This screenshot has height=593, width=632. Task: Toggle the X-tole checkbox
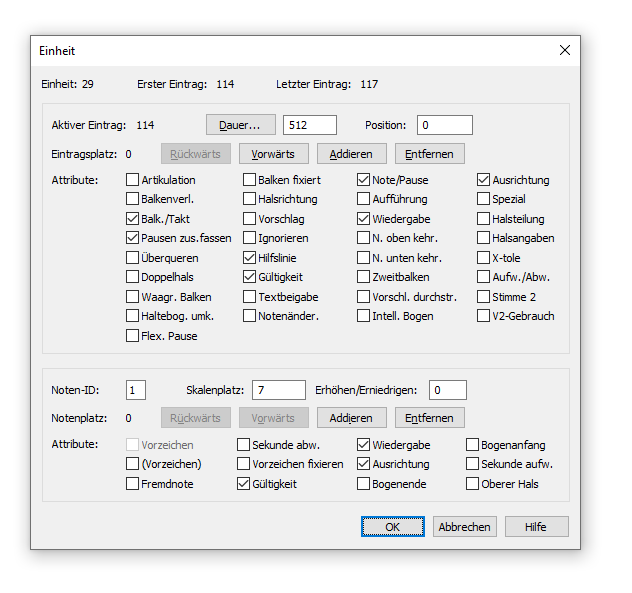pyautogui.click(x=483, y=258)
